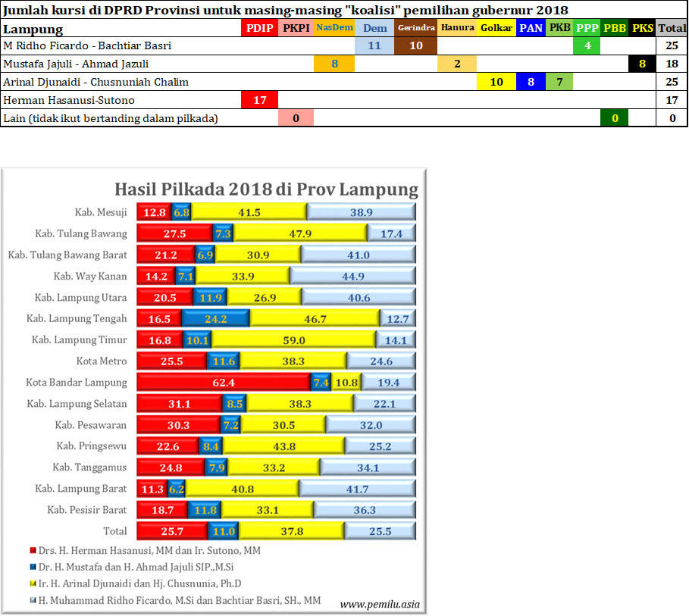This screenshot has width=689, height=616.
Task: Click the Hanura seat cell showing 2
Action: click(457, 64)
